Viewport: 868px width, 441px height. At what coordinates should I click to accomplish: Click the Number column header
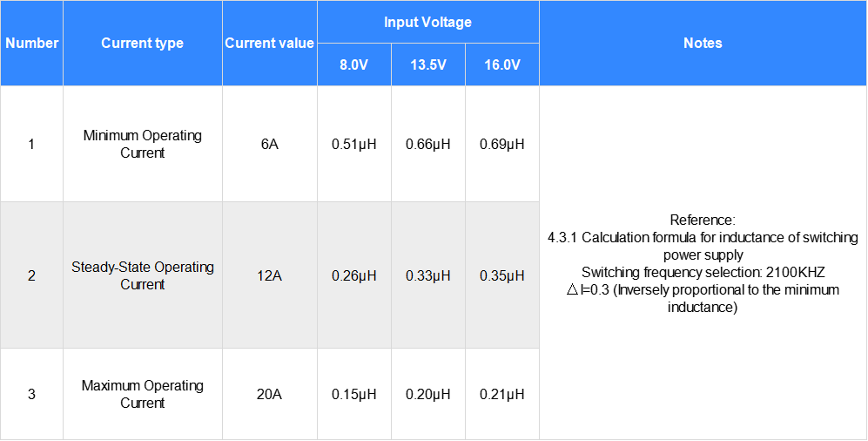(x=31, y=43)
